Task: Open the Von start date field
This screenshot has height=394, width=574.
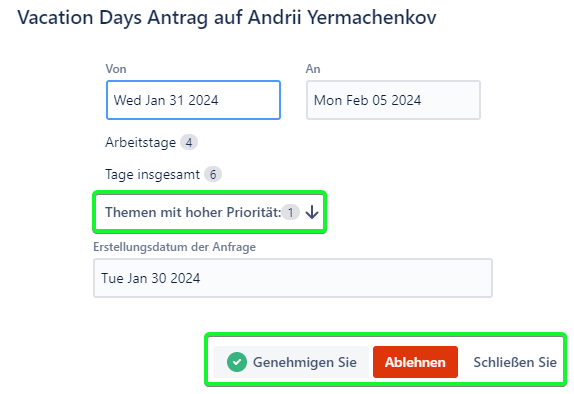Action: (193, 100)
